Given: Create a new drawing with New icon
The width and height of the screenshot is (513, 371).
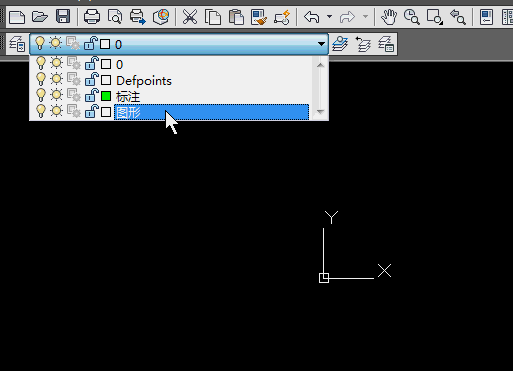Looking at the screenshot, I should point(17,16).
